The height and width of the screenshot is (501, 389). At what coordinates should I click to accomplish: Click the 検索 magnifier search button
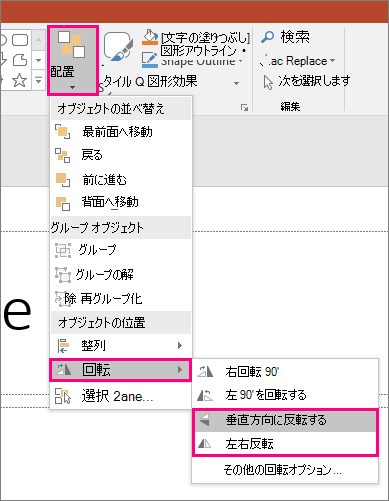coord(285,37)
